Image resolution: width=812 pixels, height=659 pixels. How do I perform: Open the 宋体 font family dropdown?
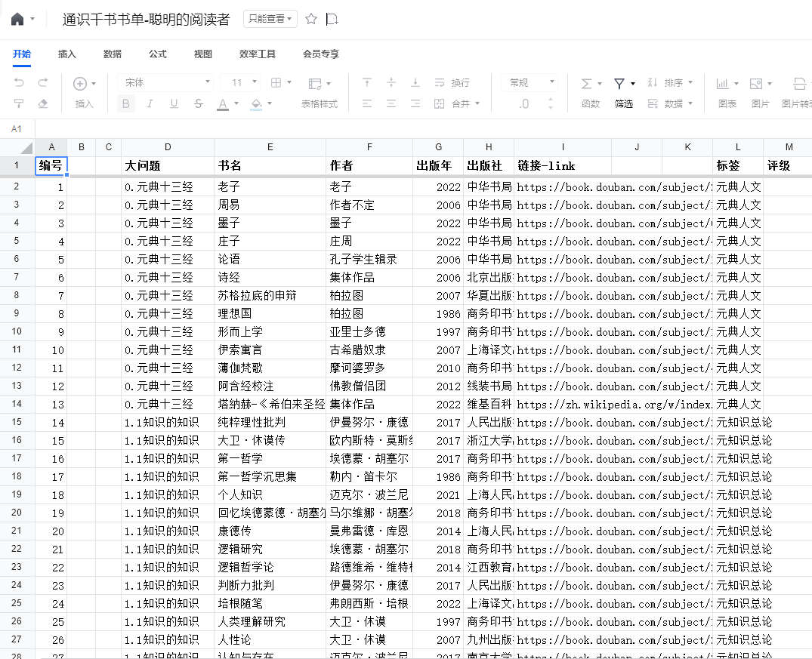click(167, 82)
